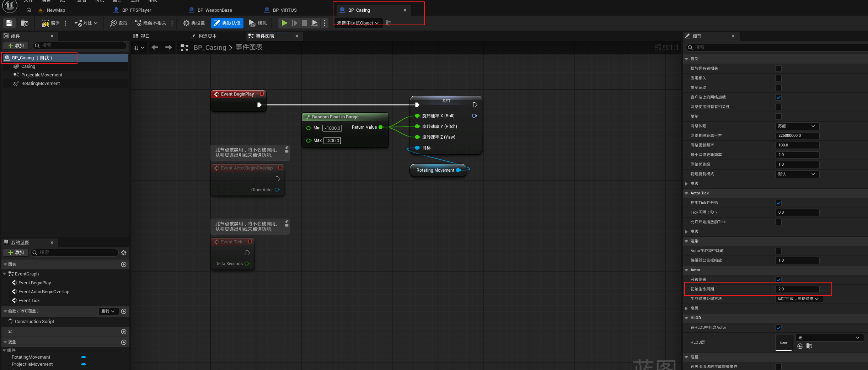Click the eject play icon
This screenshot has height=370, width=868.
(315, 23)
